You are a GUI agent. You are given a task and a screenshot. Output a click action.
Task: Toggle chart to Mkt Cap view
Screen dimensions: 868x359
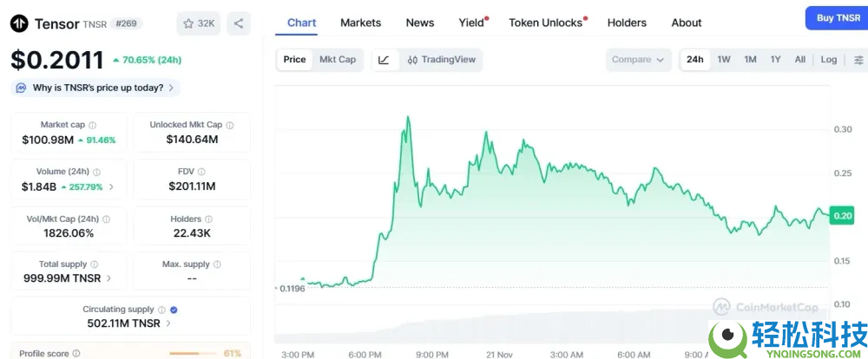(x=338, y=60)
